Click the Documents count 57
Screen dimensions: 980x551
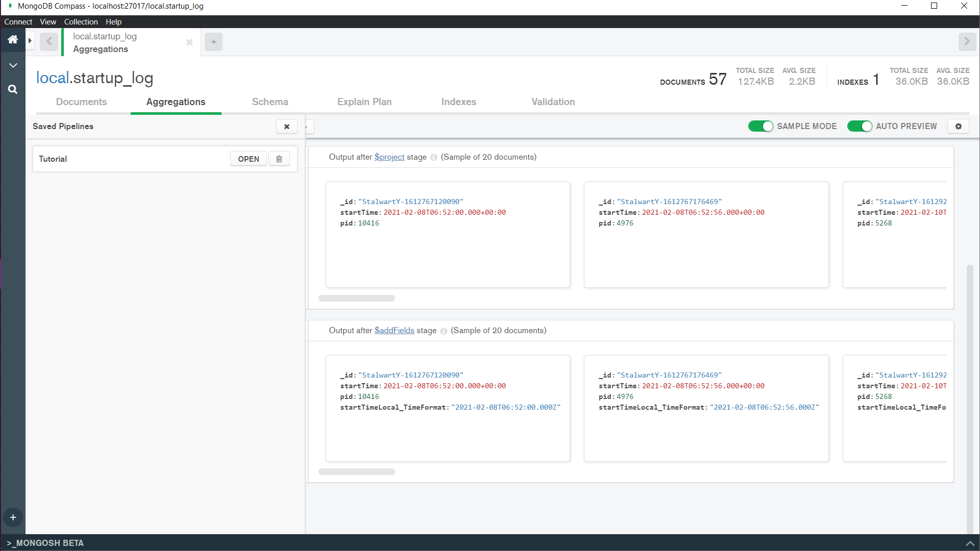pos(718,79)
